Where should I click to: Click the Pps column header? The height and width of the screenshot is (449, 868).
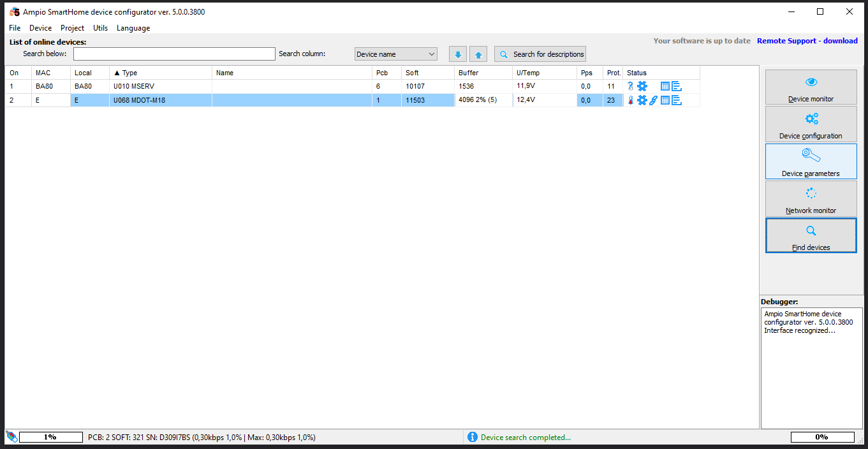tap(590, 73)
